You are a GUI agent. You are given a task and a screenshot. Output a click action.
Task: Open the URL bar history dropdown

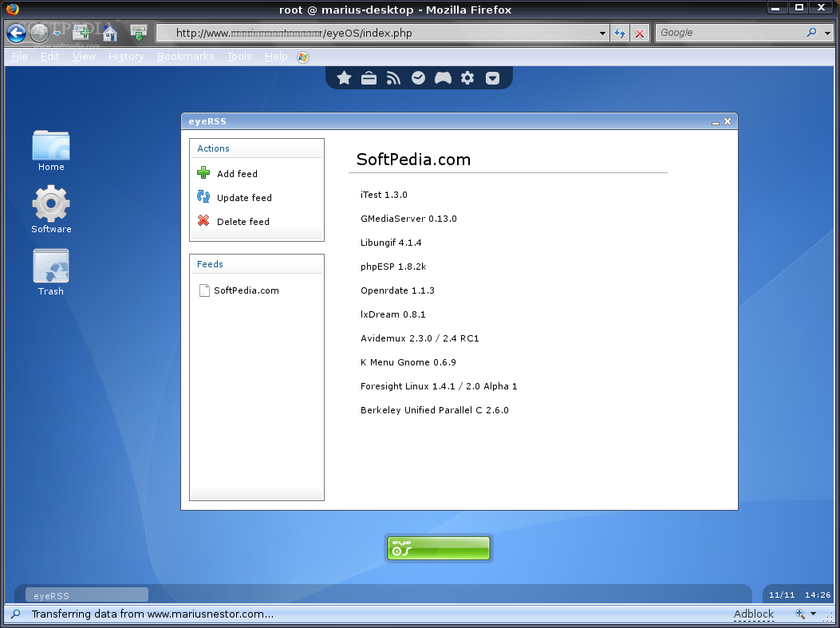pos(602,34)
